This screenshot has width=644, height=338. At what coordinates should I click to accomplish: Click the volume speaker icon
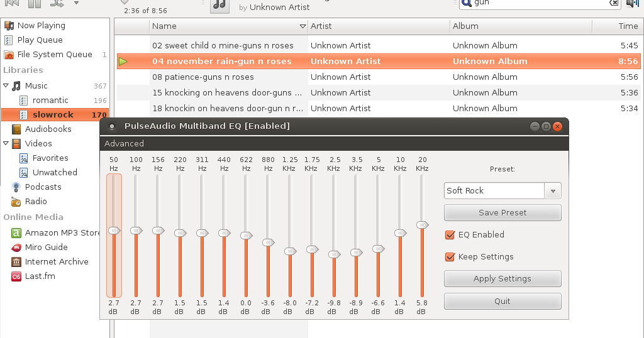tap(632, 3)
